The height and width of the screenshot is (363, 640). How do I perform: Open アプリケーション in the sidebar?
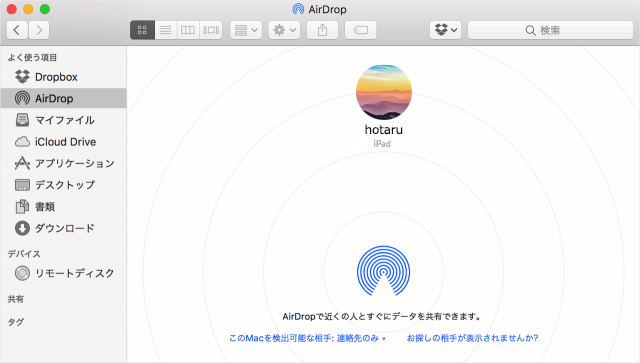click(63, 163)
